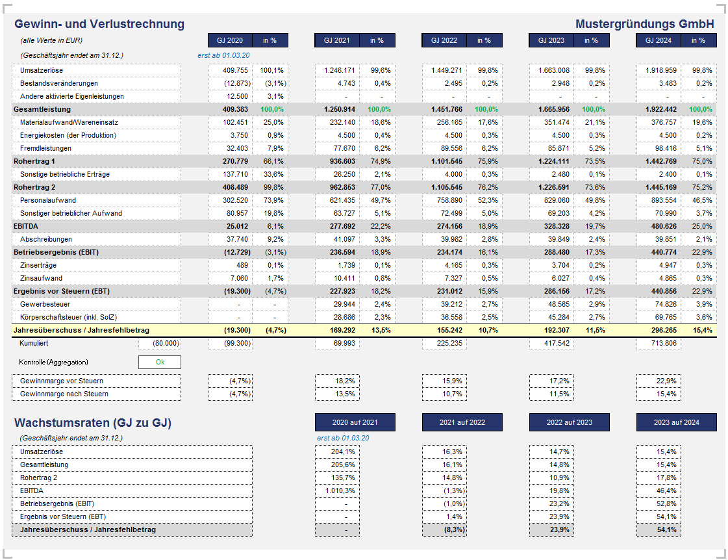This screenshot has height=560, width=728.
Task: Click the Gewinn- und Verlustrechnung title
Action: [x=99, y=25]
